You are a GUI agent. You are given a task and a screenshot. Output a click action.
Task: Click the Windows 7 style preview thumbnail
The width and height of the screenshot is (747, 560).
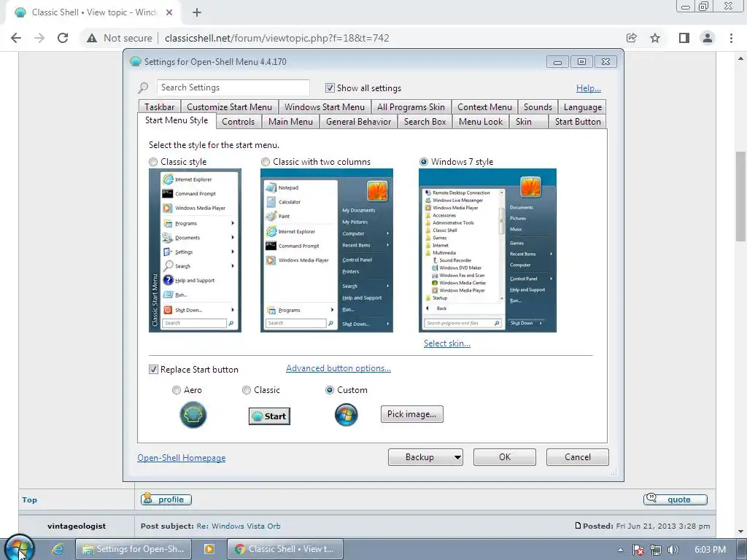(487, 251)
